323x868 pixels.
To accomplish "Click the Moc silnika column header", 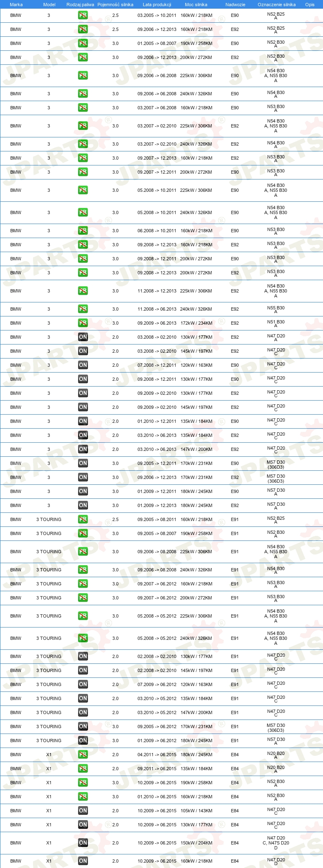I will [x=196, y=5].
